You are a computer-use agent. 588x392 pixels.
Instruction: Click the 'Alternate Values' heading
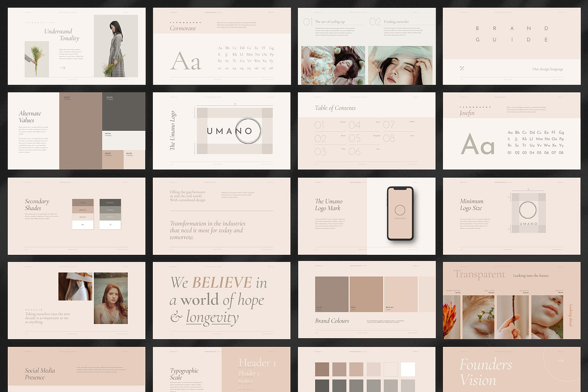[30, 117]
